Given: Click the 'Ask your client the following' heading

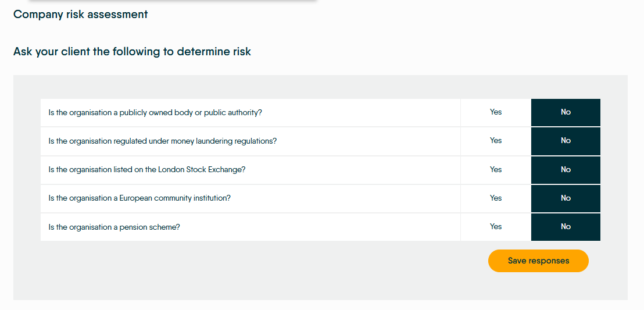Looking at the screenshot, I should [132, 52].
